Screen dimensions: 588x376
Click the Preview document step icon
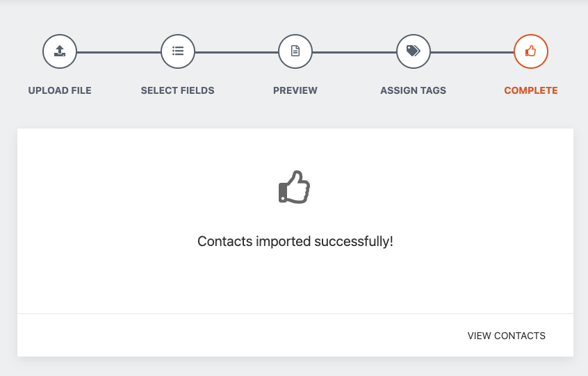[x=295, y=51]
